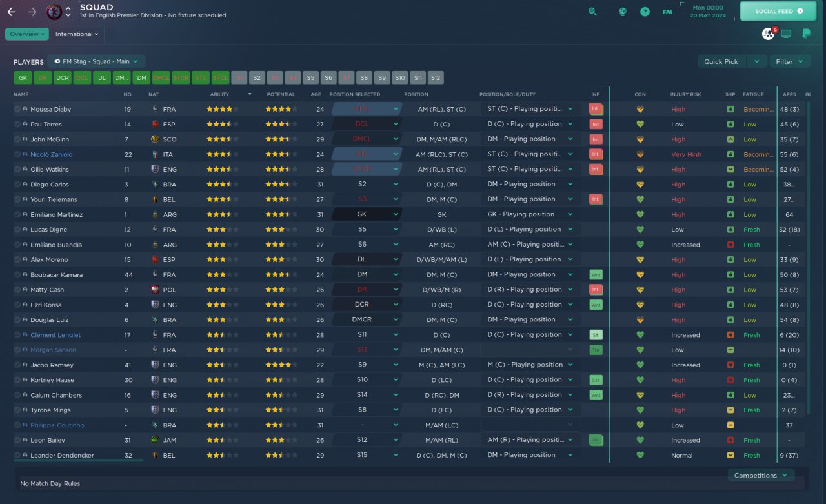This screenshot has height=504, width=826.
Task: Open Clément Lenglet's player profile link
Action: [55, 335]
